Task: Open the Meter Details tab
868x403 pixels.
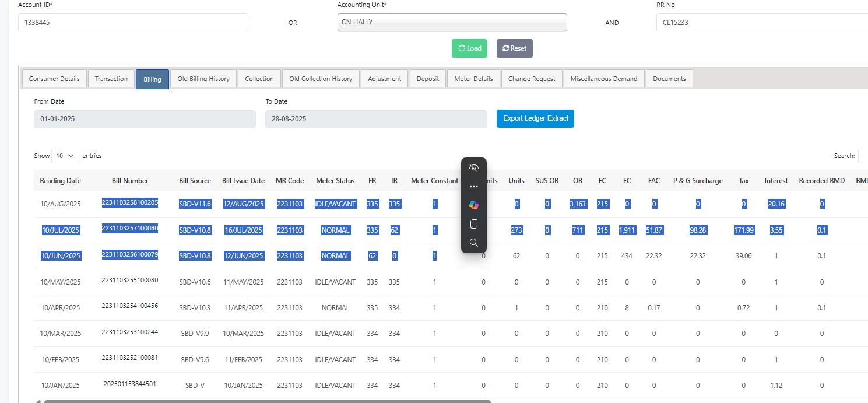Action: coord(473,79)
